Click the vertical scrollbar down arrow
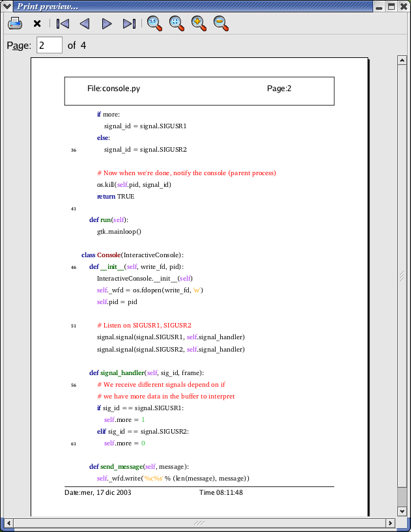Viewport: 411px width, 532px height. tap(402, 511)
